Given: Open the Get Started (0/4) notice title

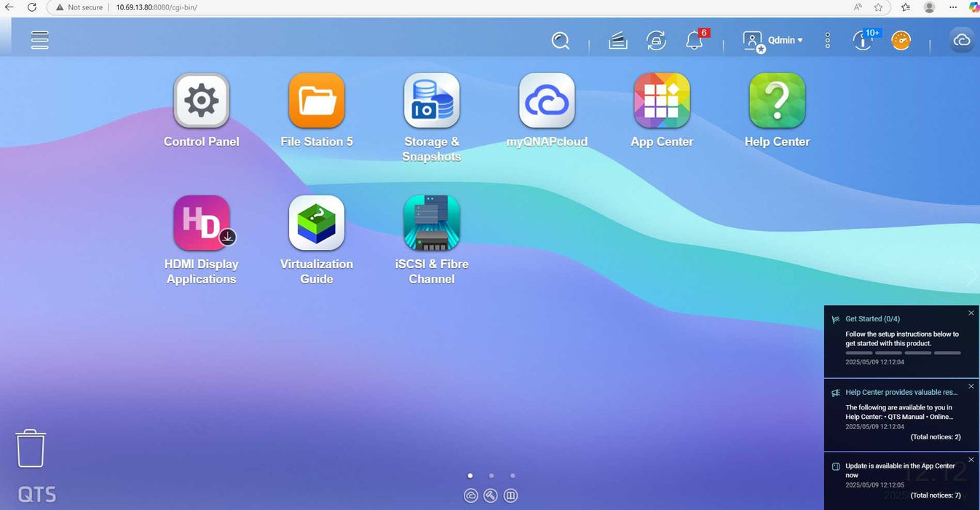Looking at the screenshot, I should point(873,319).
